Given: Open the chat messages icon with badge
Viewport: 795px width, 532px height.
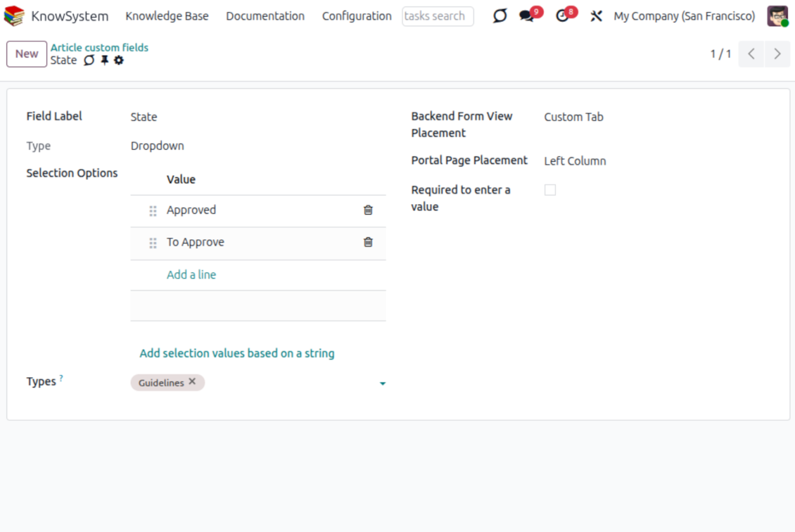Looking at the screenshot, I should coord(527,16).
